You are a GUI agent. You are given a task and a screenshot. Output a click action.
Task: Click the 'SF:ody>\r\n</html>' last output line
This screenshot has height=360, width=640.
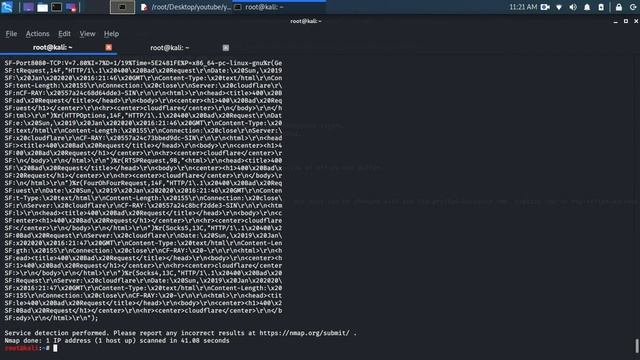(x=51, y=318)
